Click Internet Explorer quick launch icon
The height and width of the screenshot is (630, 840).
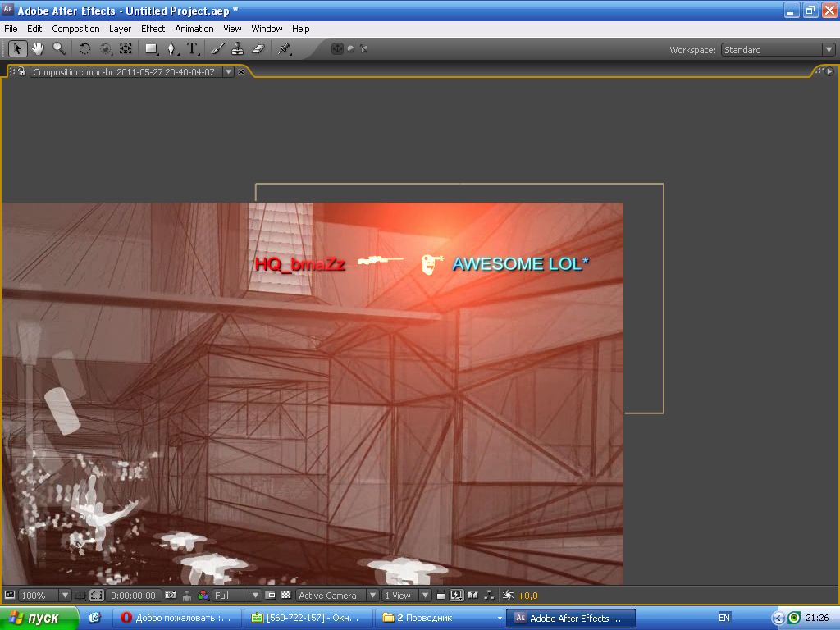[95, 618]
